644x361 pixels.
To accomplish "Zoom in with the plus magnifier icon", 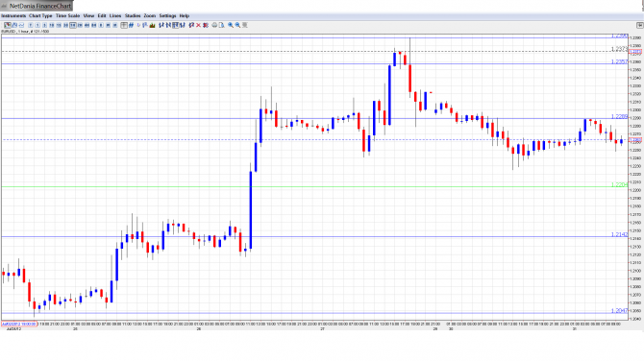I will pos(231,25).
